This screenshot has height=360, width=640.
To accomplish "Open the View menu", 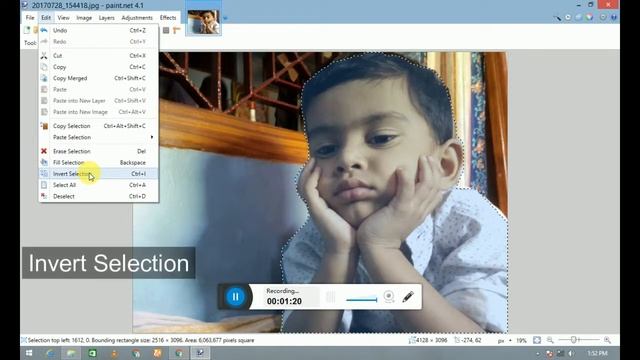I will click(63, 18).
